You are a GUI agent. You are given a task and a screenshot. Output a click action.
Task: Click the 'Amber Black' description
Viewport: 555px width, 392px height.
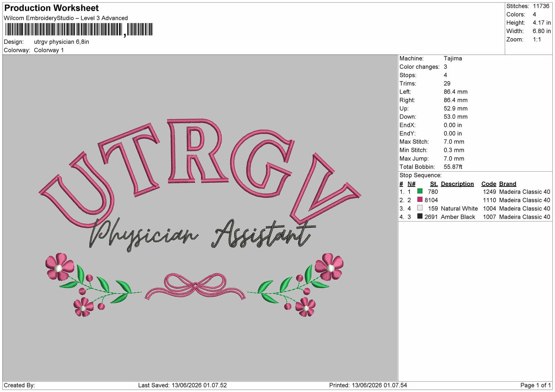click(x=458, y=217)
